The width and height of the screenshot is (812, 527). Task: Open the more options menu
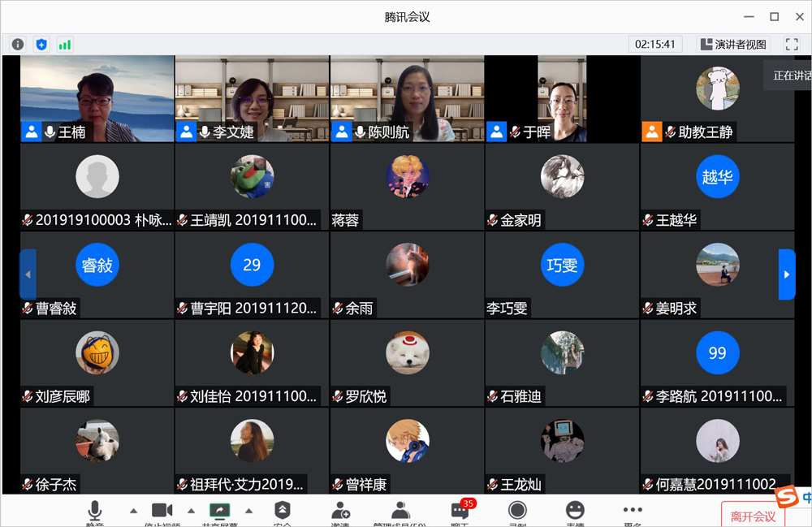[633, 511]
